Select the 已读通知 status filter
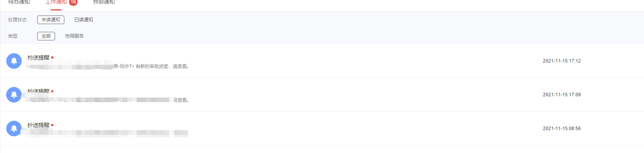The height and width of the screenshot is (153, 644). [x=84, y=20]
